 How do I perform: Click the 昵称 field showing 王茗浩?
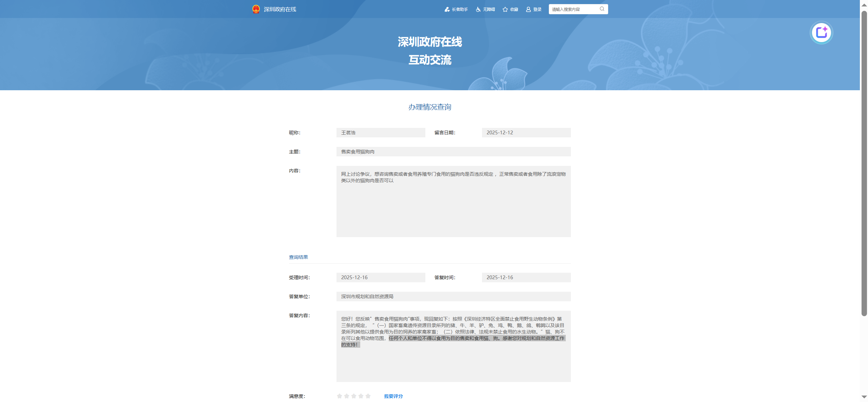click(381, 133)
